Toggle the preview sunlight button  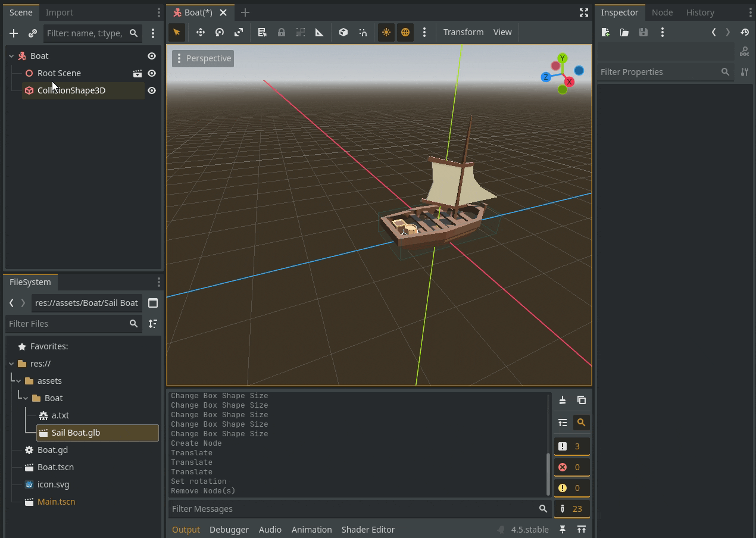[386, 32]
